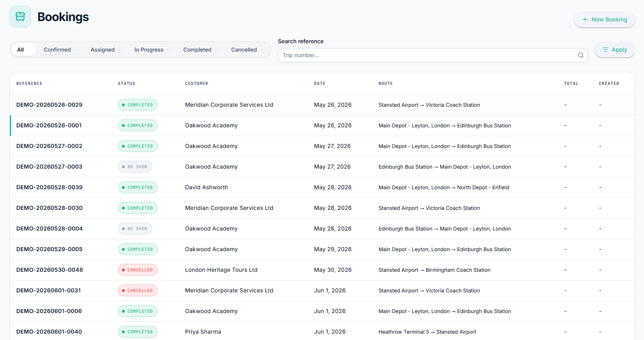Click the bus icon beside Bookings title

click(20, 17)
